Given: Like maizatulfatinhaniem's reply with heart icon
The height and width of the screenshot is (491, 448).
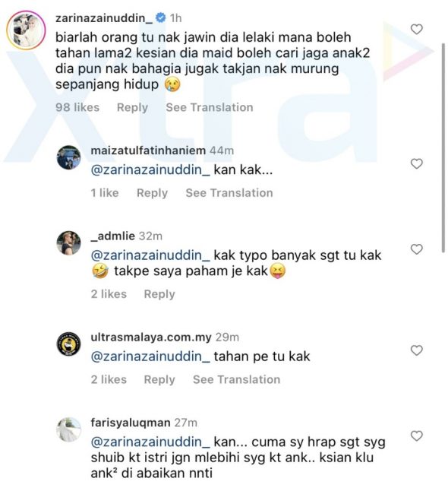Looking at the screenshot, I should tap(416, 163).
